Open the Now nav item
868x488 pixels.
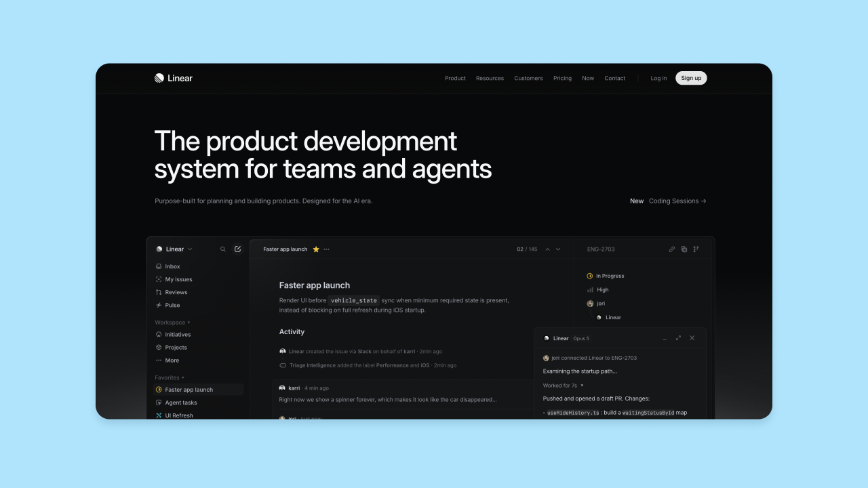pyautogui.click(x=588, y=79)
